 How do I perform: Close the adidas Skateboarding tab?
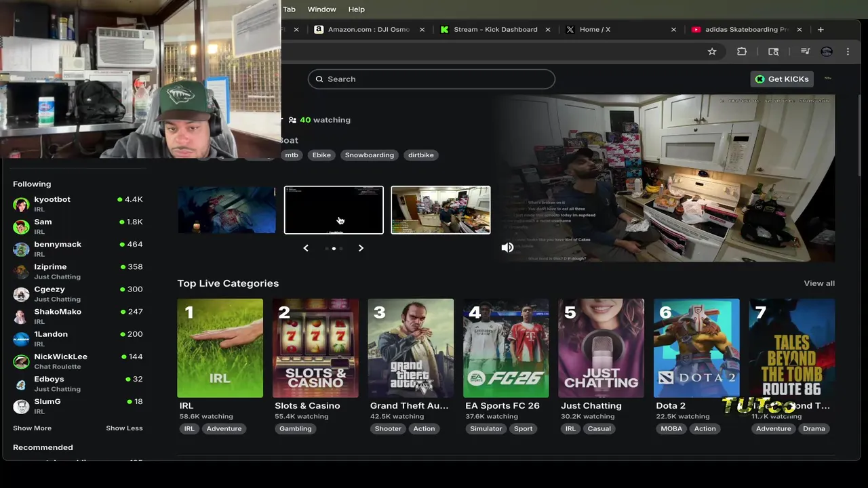pyautogui.click(x=800, y=29)
